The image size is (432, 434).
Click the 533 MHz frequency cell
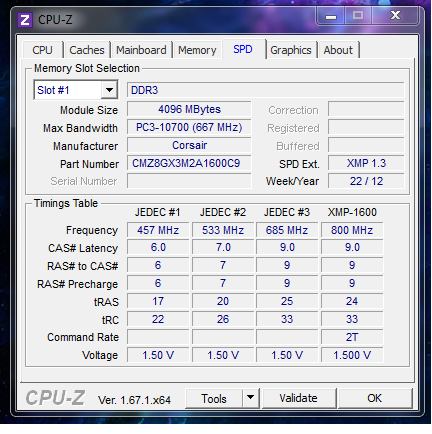[223, 230]
